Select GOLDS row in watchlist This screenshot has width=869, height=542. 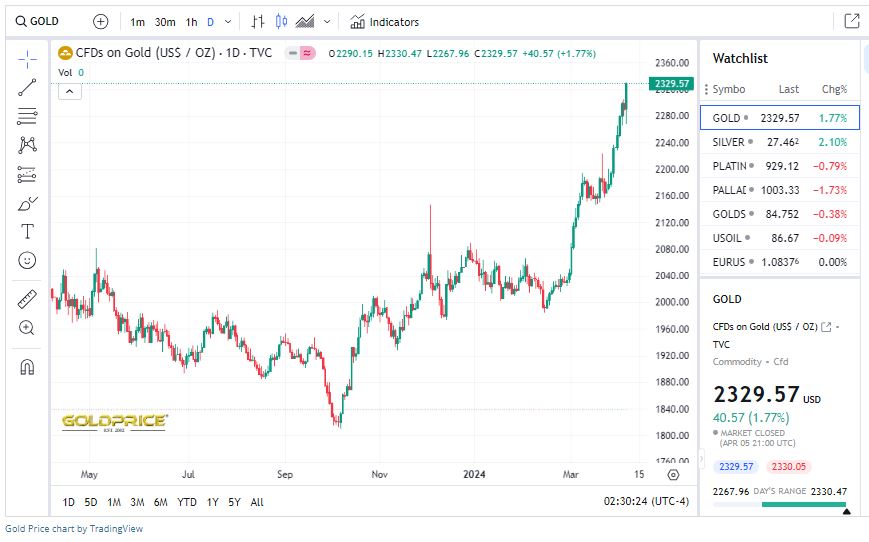click(x=780, y=214)
